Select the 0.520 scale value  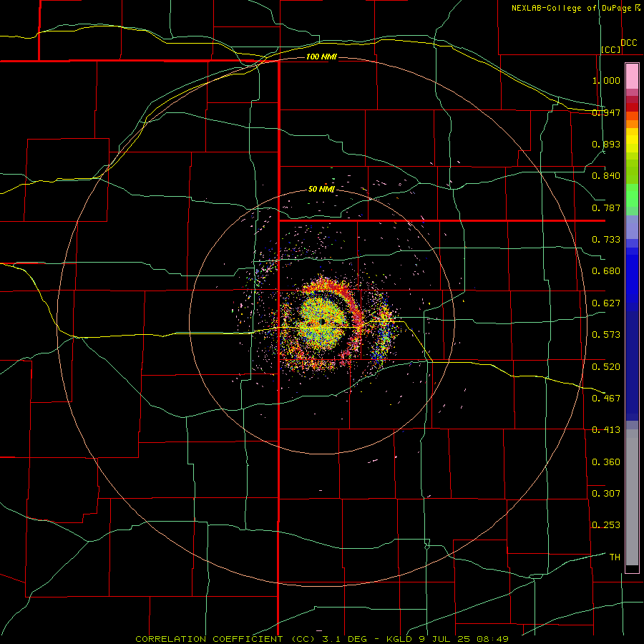click(x=606, y=367)
